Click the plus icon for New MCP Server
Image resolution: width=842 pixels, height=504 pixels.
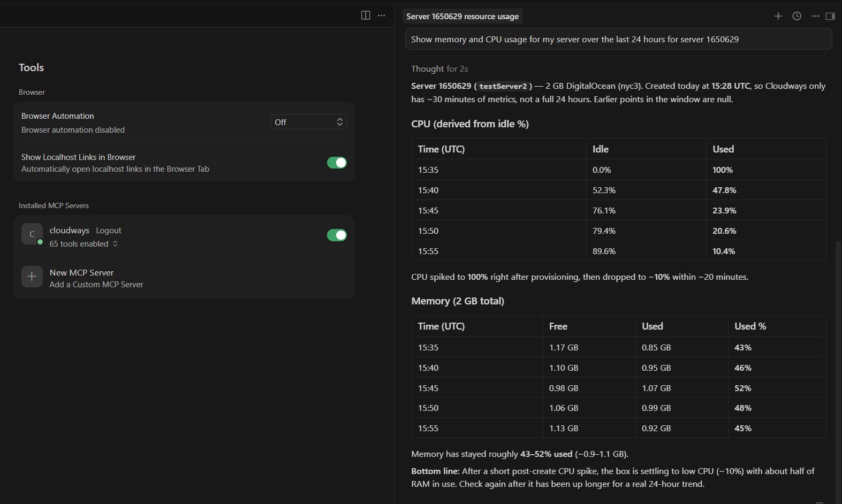coord(32,277)
